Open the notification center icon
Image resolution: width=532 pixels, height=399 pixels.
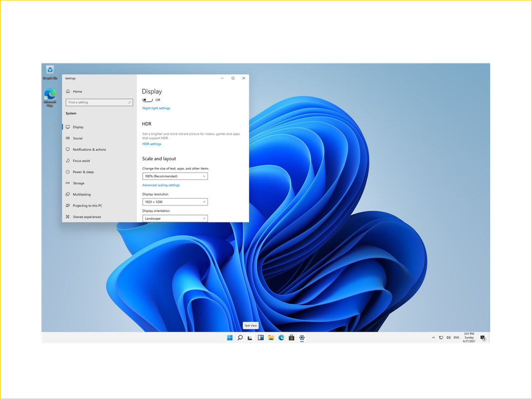[x=483, y=338]
